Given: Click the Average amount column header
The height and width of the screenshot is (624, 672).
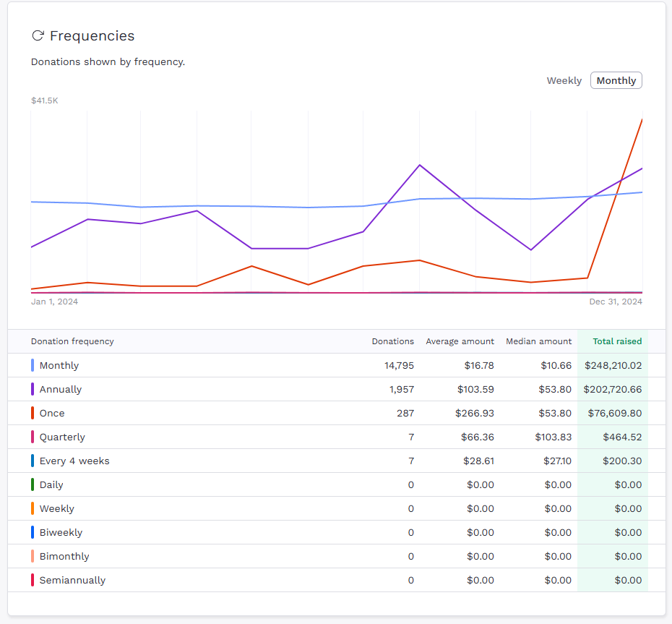Looking at the screenshot, I should (x=460, y=341).
